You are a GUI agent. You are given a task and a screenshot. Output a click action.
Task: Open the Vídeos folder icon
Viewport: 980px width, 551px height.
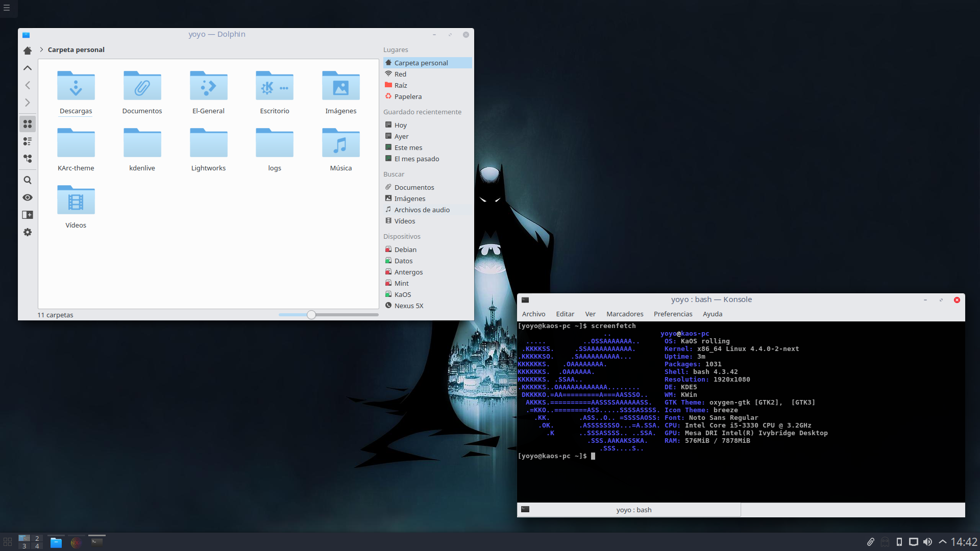point(76,200)
